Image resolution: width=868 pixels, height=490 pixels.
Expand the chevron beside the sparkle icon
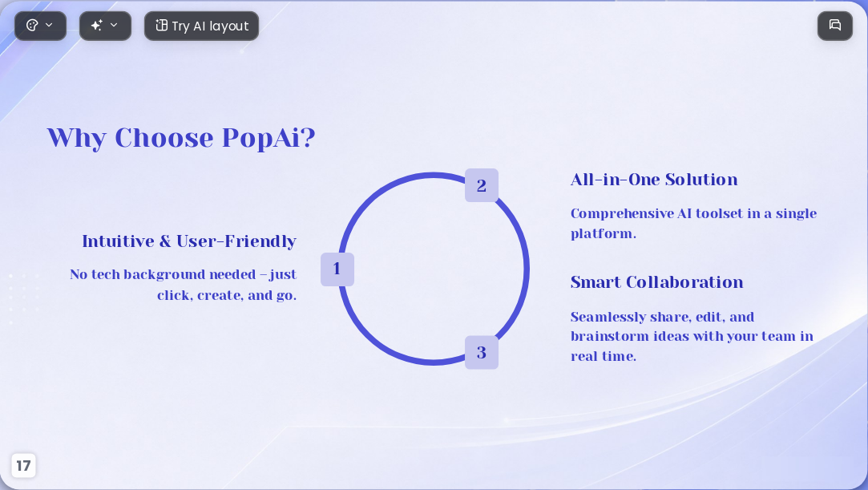point(114,26)
